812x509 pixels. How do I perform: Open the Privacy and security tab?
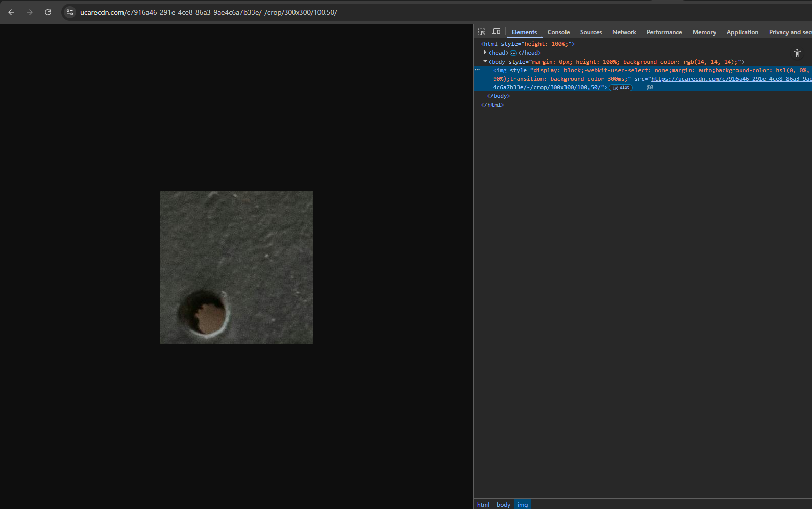pyautogui.click(x=790, y=32)
